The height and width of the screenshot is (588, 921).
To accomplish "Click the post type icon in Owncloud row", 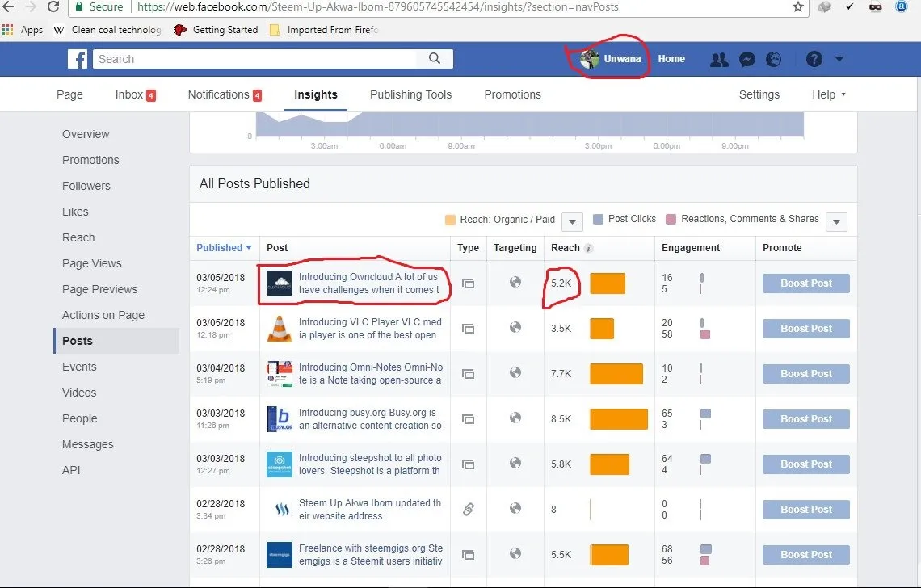I will [468, 283].
